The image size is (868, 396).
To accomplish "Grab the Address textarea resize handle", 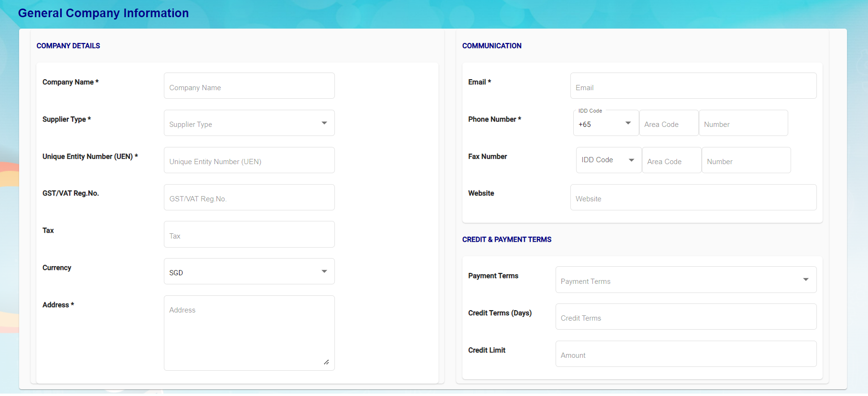I will click(326, 362).
